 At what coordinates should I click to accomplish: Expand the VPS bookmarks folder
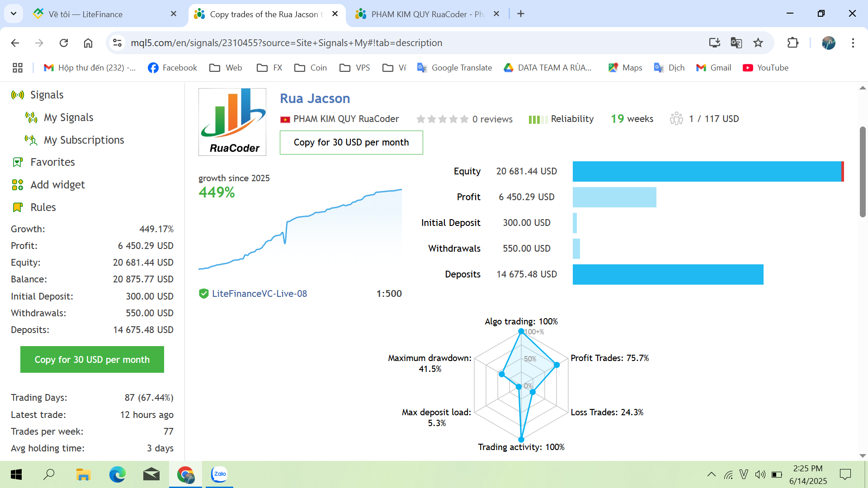pyautogui.click(x=354, y=68)
